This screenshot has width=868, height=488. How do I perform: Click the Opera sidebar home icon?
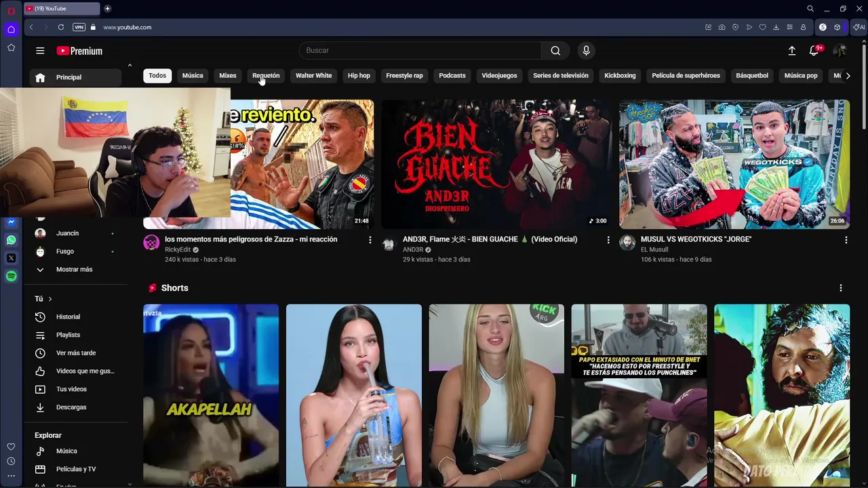[11, 29]
